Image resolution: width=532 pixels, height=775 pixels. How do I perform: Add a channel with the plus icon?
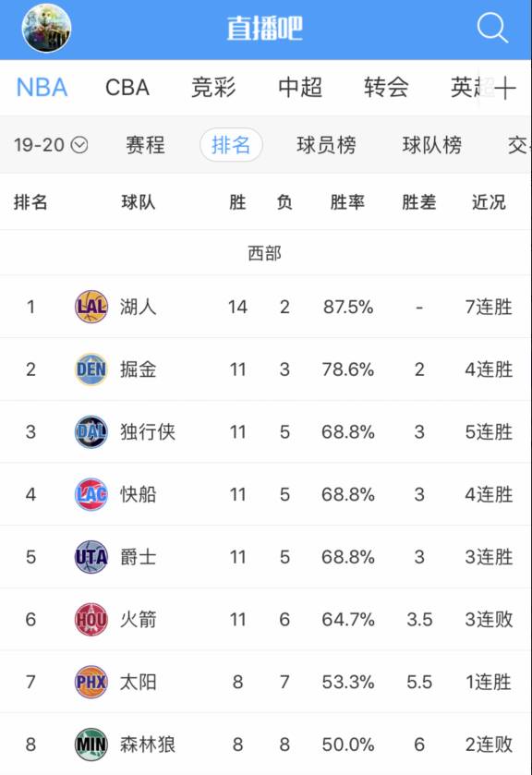[505, 88]
